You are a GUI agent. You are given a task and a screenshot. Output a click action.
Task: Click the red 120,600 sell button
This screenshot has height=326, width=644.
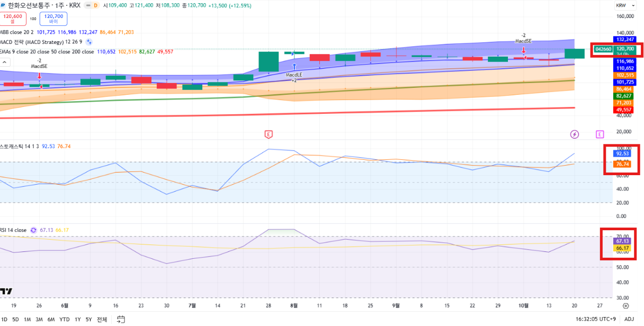[x=13, y=19]
